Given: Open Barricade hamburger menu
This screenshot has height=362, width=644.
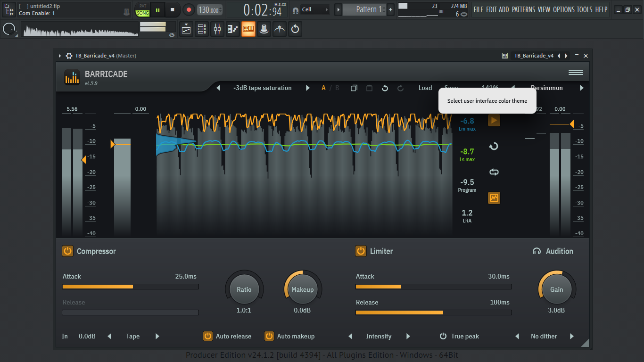Looking at the screenshot, I should [x=576, y=73].
